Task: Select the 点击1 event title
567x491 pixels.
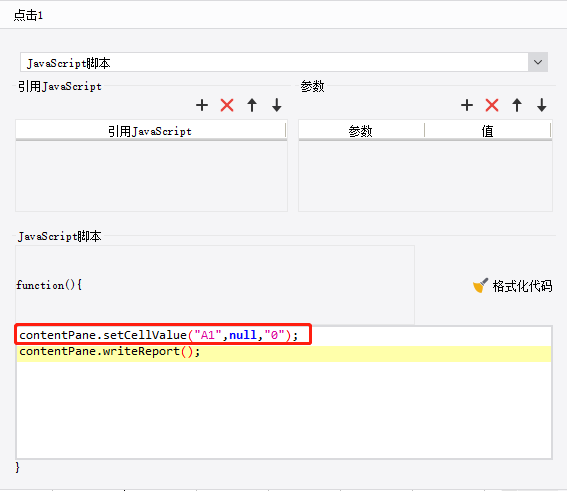Action: 28,15
